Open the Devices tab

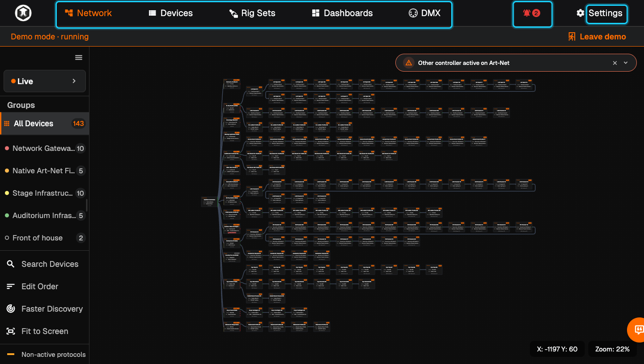click(x=170, y=13)
